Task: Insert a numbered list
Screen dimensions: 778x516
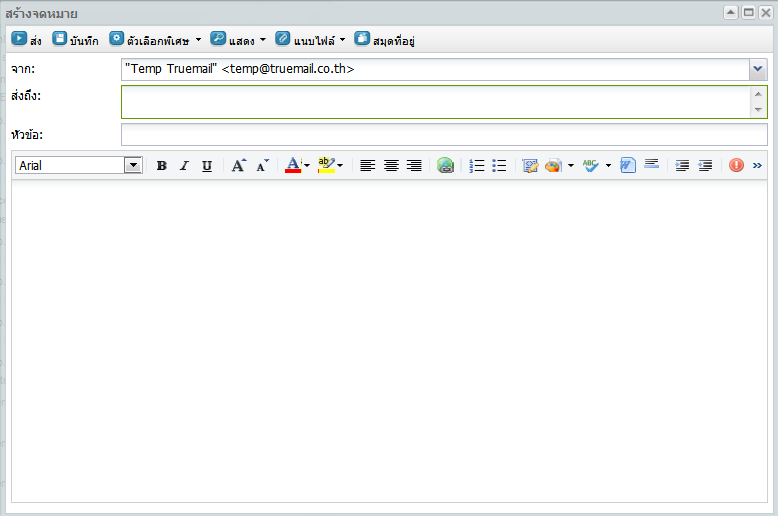Action: [477, 166]
